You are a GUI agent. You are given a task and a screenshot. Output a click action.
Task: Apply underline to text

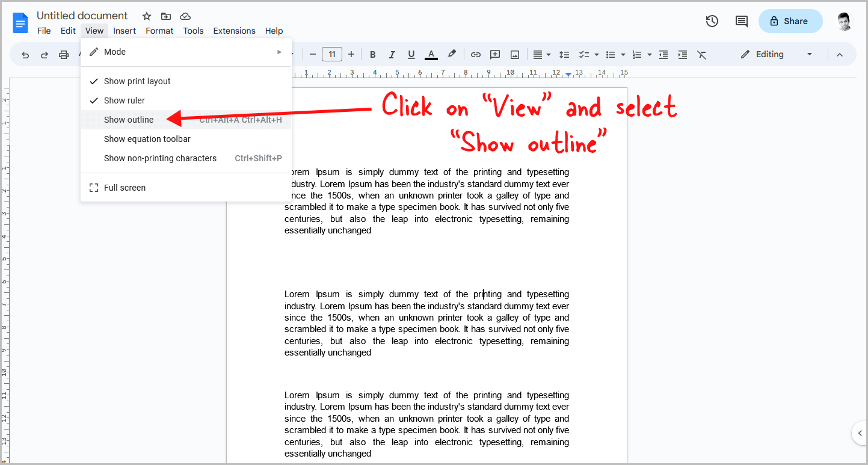coord(411,54)
